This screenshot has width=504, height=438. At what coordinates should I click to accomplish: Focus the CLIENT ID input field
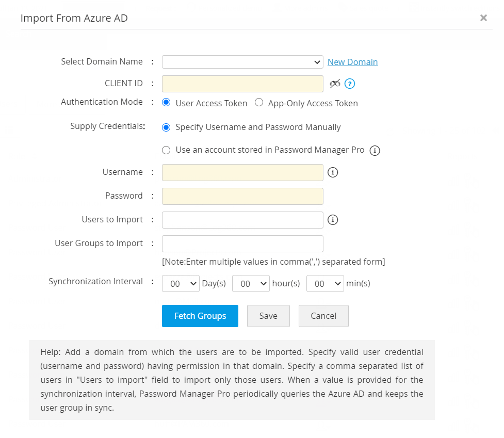(242, 84)
